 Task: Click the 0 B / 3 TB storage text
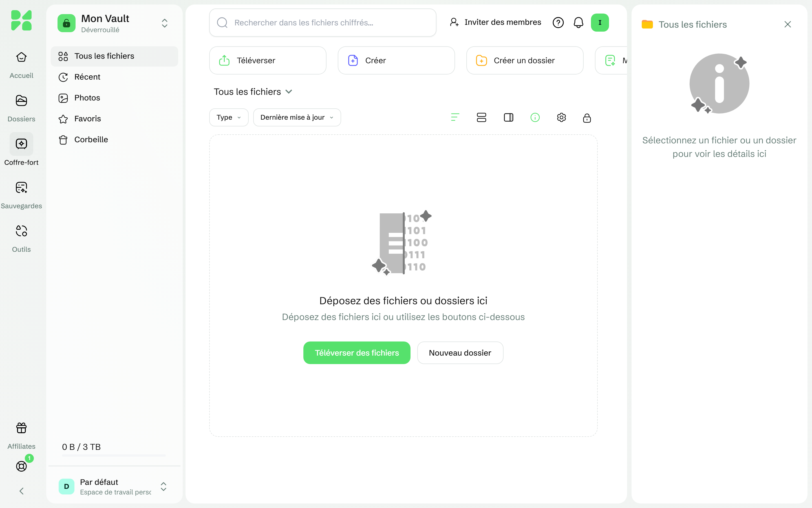coord(81,447)
